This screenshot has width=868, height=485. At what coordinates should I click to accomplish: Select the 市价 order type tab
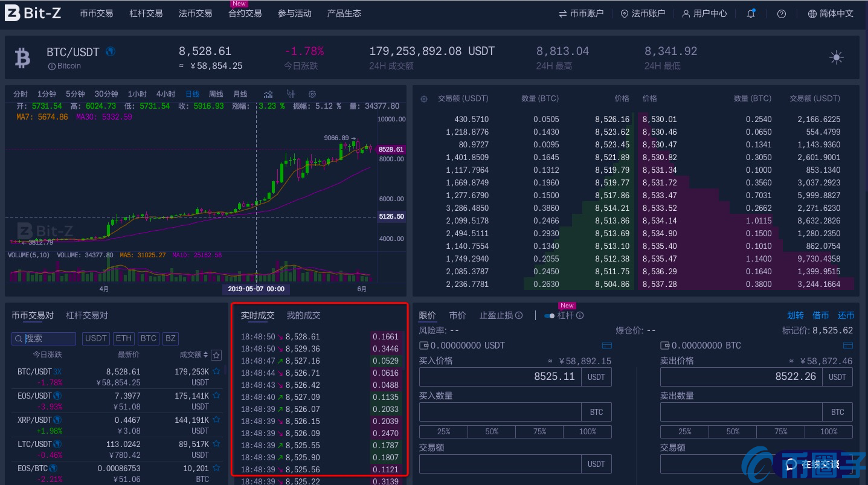coord(458,315)
